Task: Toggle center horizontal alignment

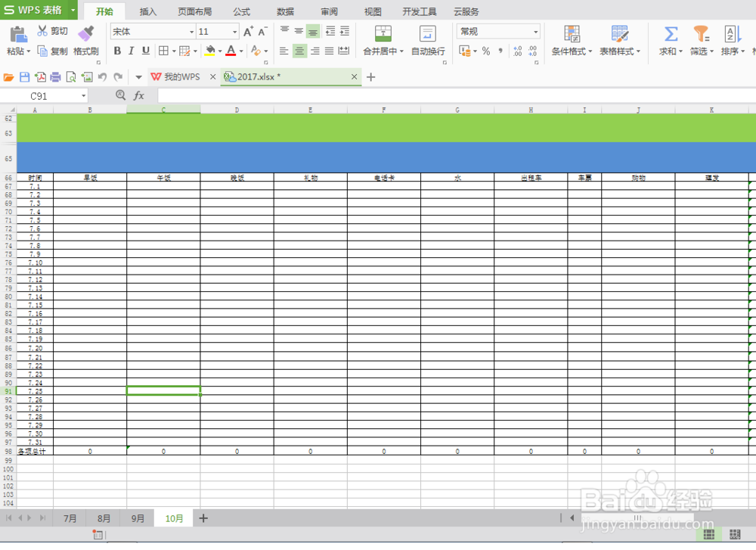Action: pyautogui.click(x=299, y=51)
